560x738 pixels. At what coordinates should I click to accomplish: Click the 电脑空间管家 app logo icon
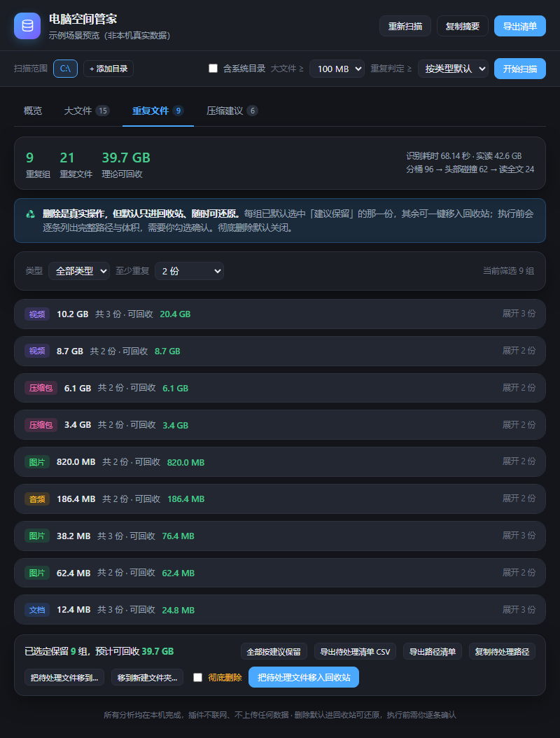click(27, 26)
